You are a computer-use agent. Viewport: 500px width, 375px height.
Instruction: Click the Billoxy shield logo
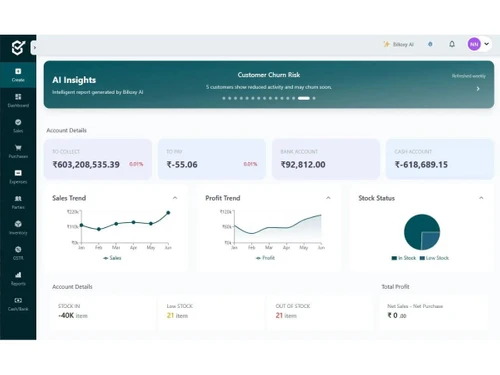pyautogui.click(x=18, y=48)
